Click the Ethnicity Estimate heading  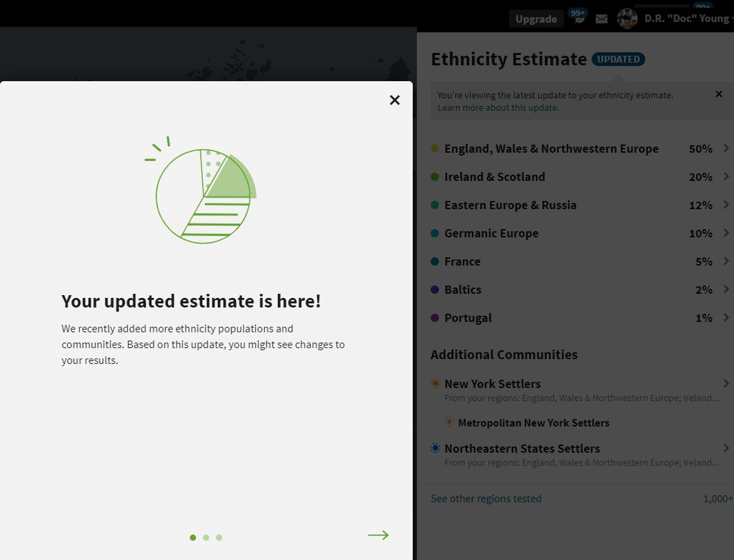pos(509,59)
